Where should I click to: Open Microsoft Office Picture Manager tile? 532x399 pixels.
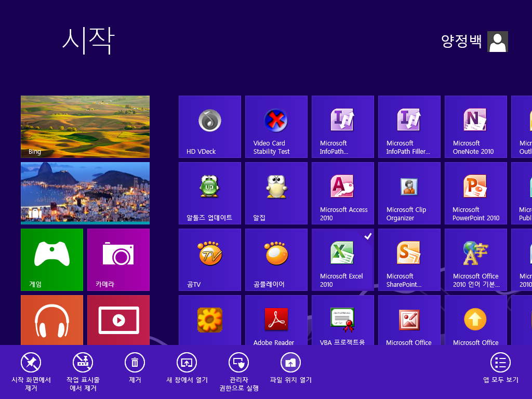409,320
